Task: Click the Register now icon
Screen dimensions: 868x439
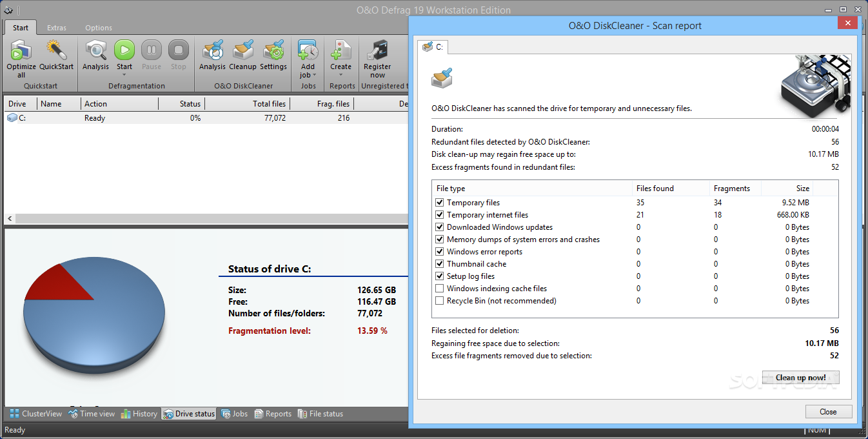Action: tap(377, 50)
